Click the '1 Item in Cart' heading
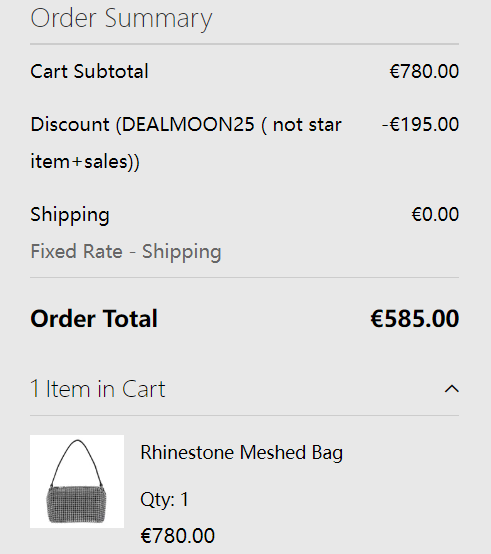Screen dimensions: 491x554 click(x=98, y=389)
